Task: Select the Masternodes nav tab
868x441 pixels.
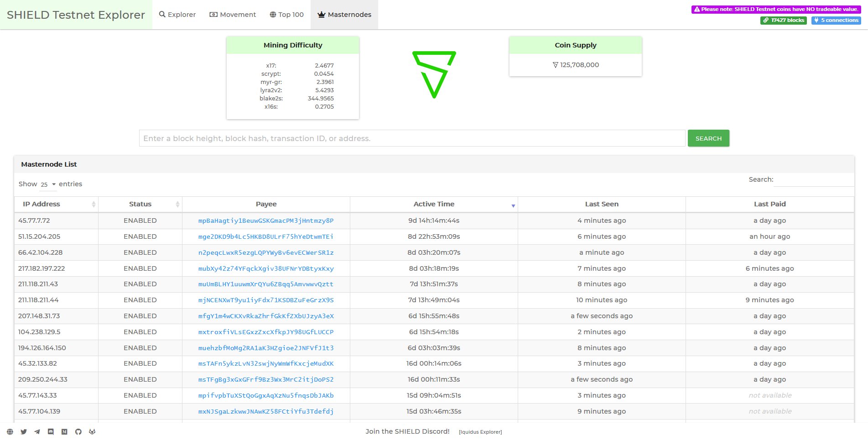Action: tap(344, 15)
